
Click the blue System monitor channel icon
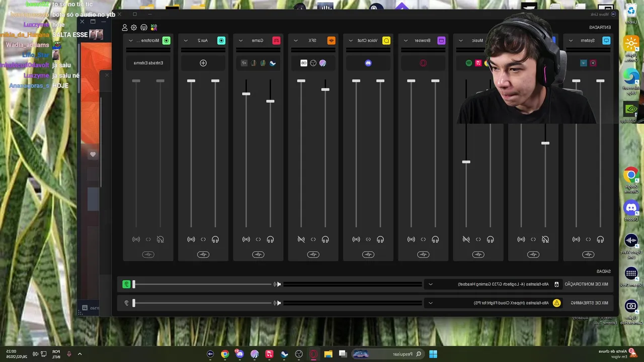[x=606, y=40]
